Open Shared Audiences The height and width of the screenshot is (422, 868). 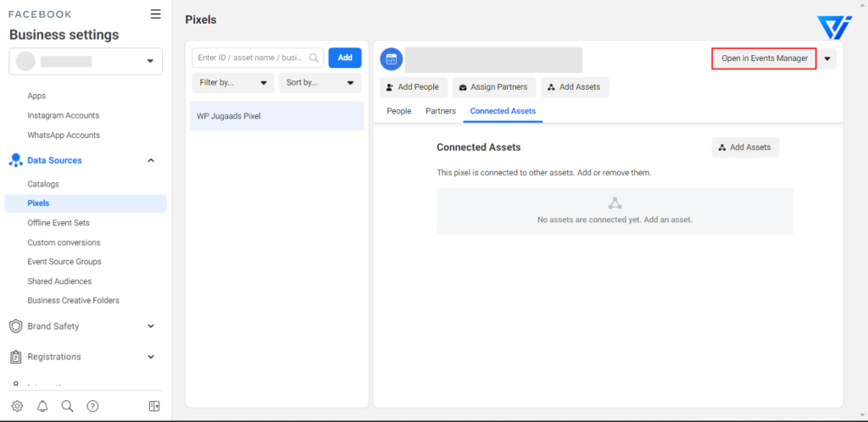coord(59,281)
